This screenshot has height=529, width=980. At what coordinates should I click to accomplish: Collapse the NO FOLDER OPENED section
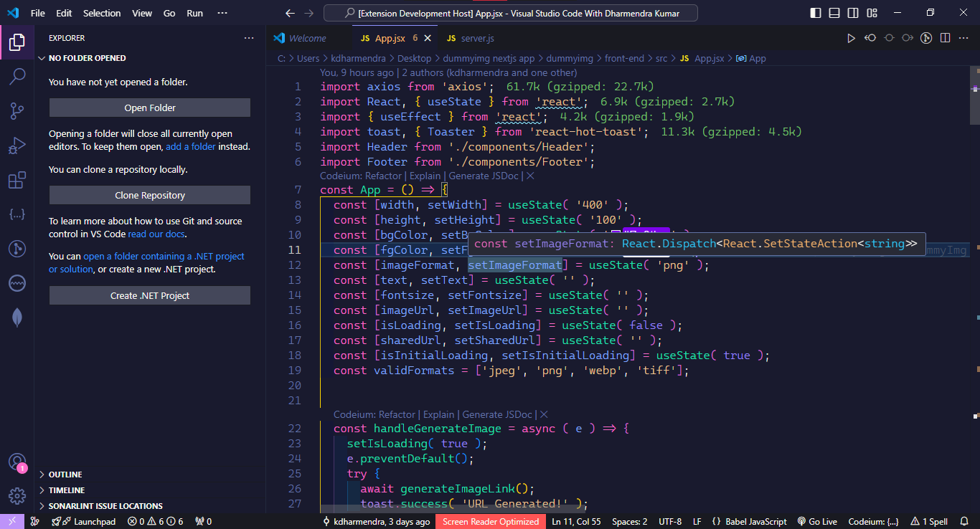[87, 58]
